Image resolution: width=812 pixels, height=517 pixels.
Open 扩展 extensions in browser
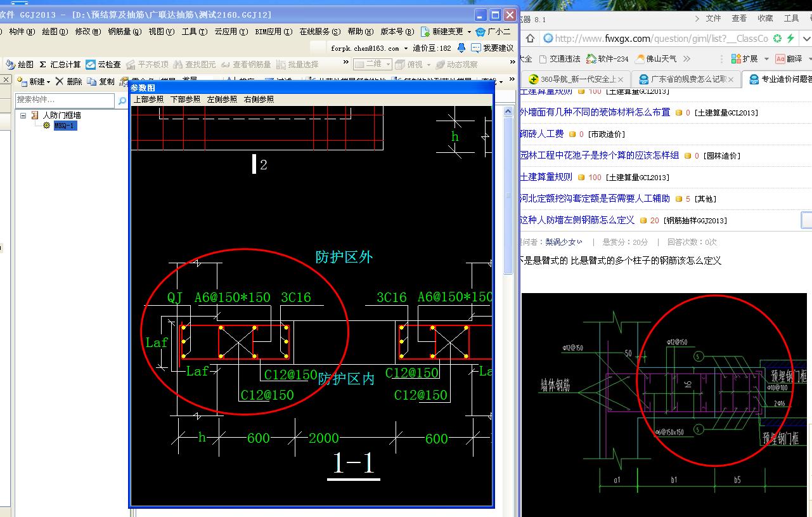[745, 58]
